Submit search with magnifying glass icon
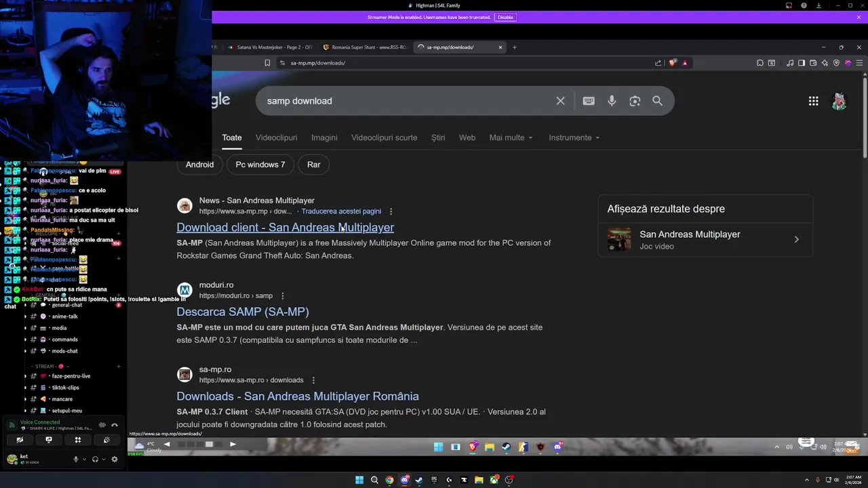Image resolution: width=868 pixels, height=488 pixels. click(x=657, y=101)
